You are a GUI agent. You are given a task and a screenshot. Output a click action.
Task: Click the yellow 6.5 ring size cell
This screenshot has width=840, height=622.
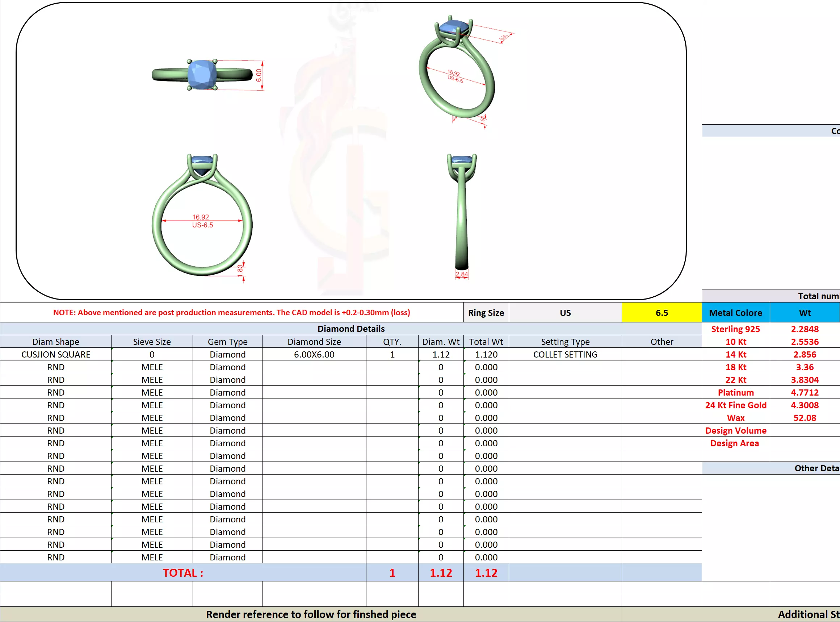coord(661,313)
